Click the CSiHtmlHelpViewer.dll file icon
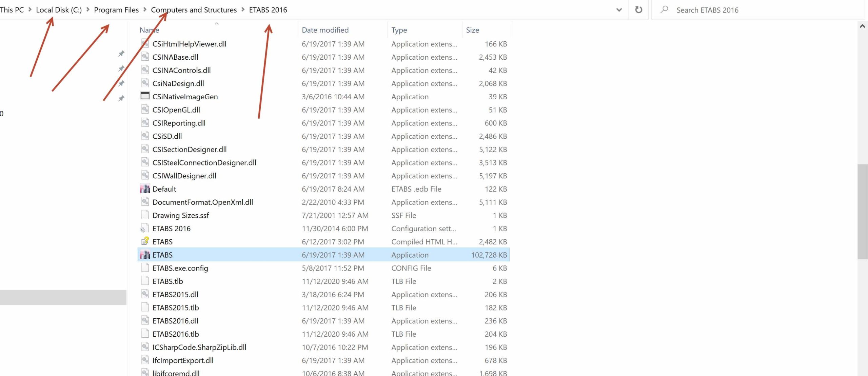 pyautogui.click(x=145, y=43)
